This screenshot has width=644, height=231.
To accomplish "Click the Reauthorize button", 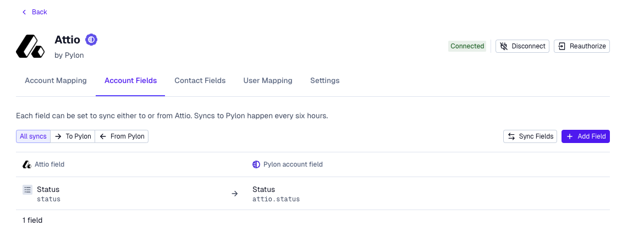I will [x=582, y=46].
